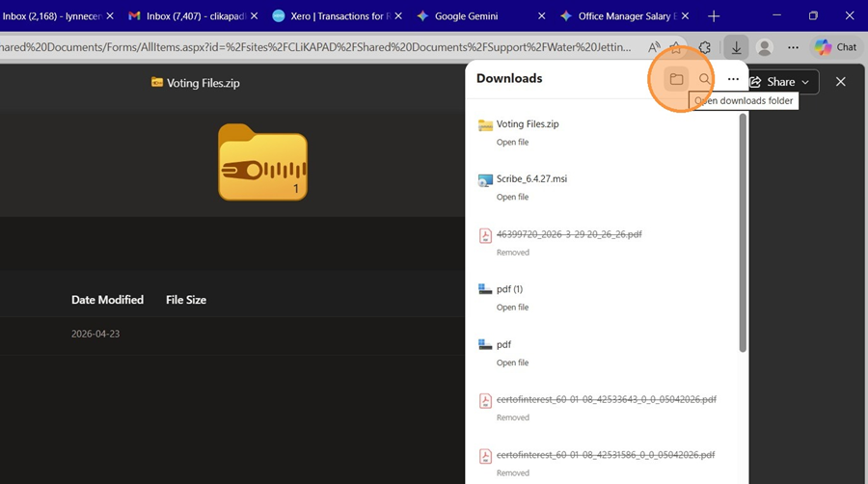Click the 2026-04-23 date cell
The height and width of the screenshot is (484, 868).
tap(95, 335)
